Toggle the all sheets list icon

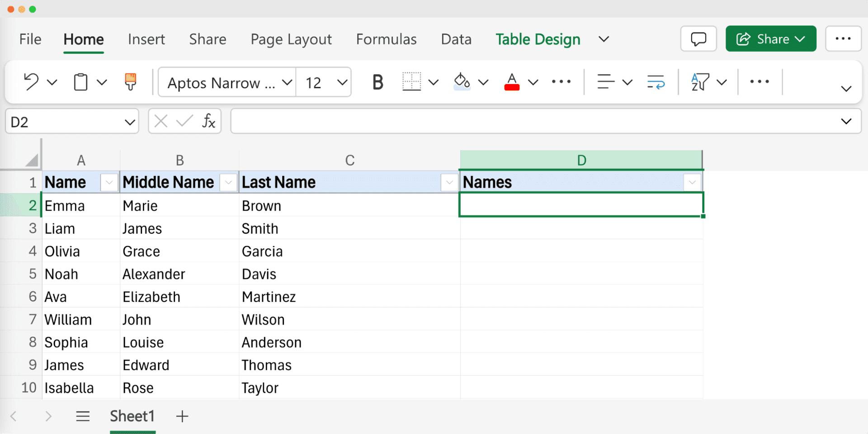click(x=83, y=416)
